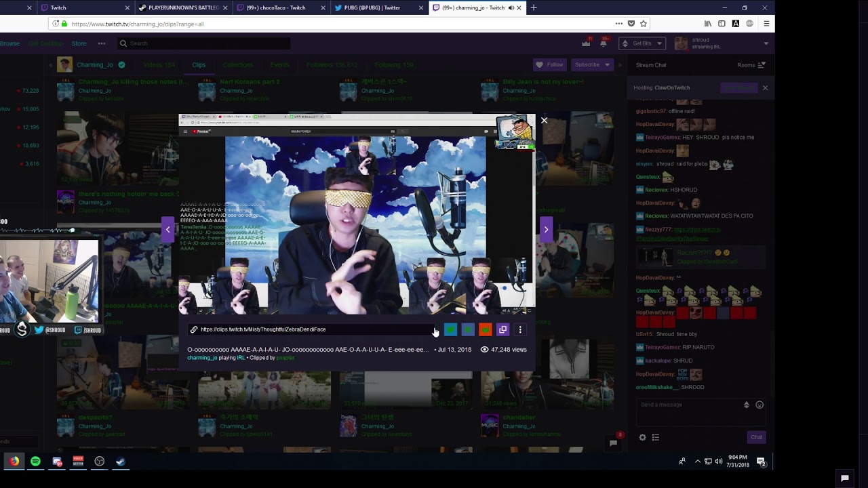Open clipper pooplar's profile link

point(285,358)
